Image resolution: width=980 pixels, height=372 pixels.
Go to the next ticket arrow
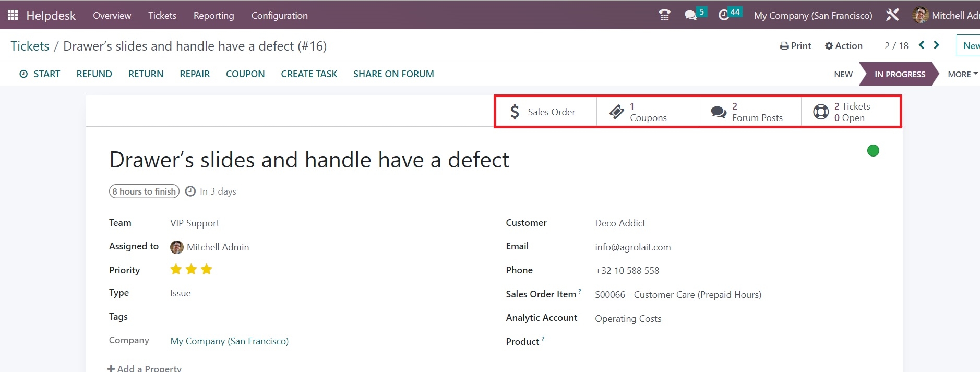(x=937, y=45)
